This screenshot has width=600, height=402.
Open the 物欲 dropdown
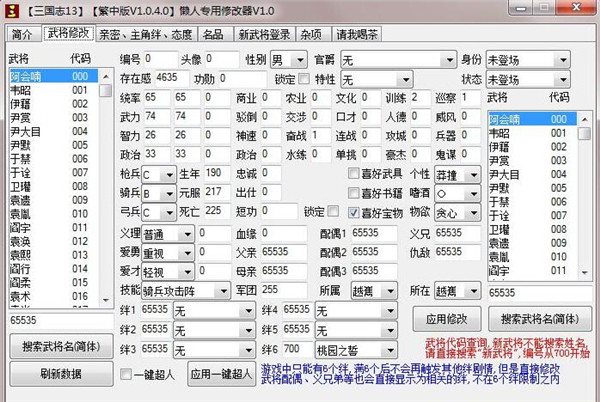pos(458,213)
